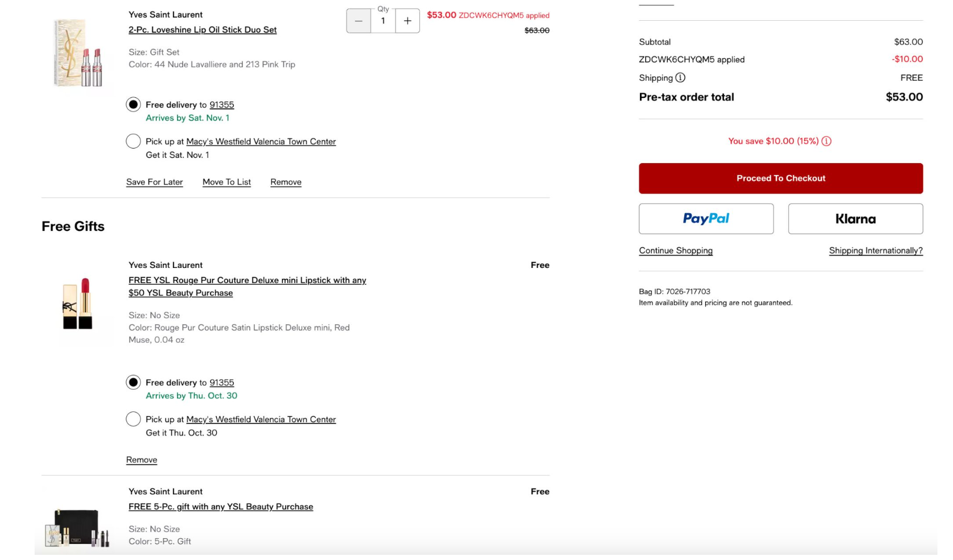Open the Shipping info icon
Screen dimensions: 953x560
point(680,78)
